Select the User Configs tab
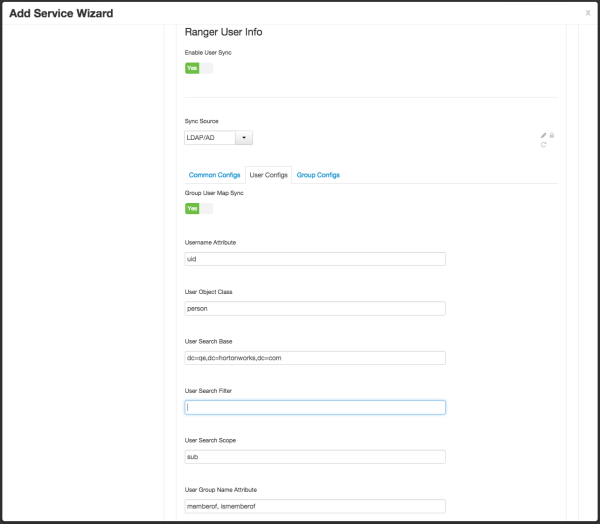 click(x=268, y=175)
